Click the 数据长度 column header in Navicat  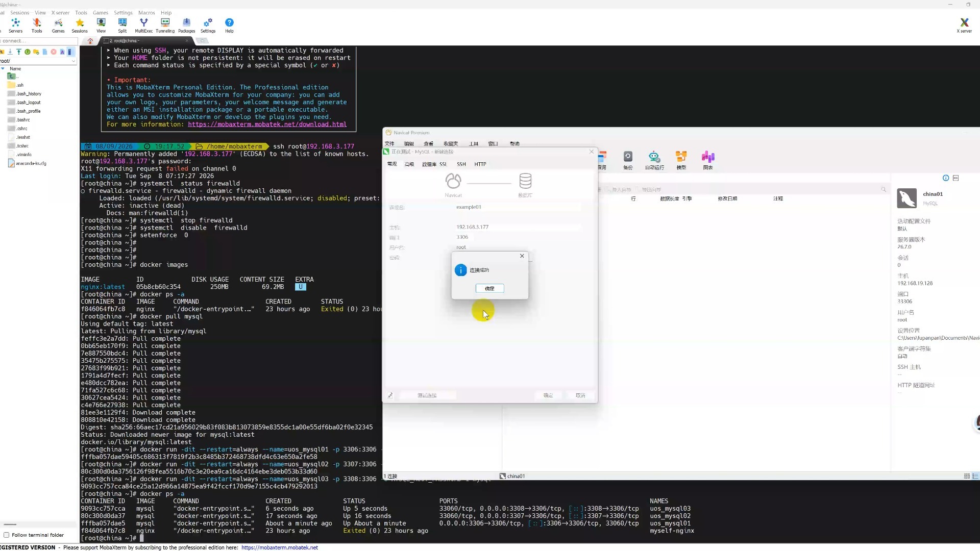click(669, 199)
